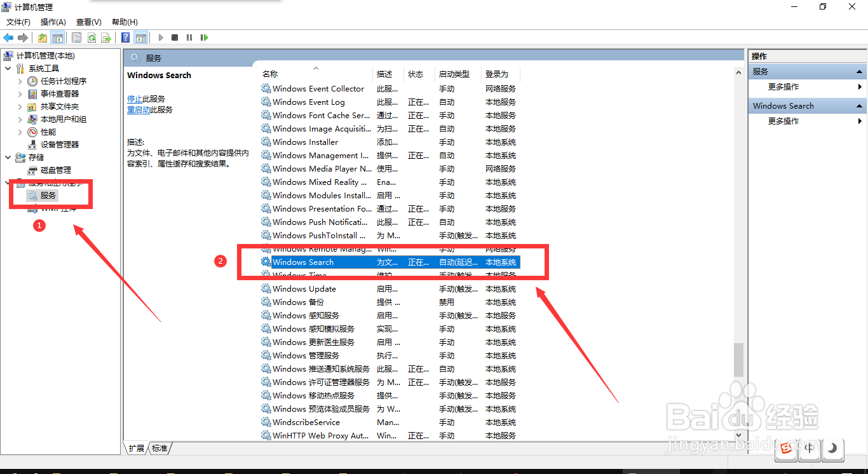The image size is (868, 474).
Task: Expand the 事件查看器 tree node
Action: pyautogui.click(x=20, y=94)
